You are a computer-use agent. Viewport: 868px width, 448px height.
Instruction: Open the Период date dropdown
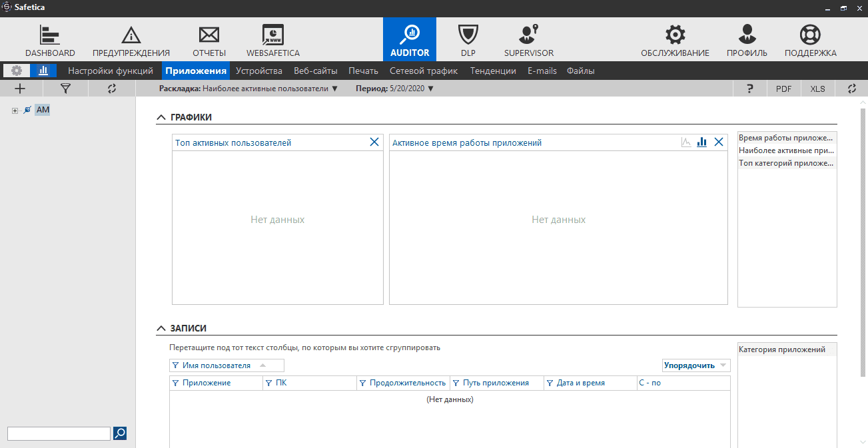(x=394, y=89)
